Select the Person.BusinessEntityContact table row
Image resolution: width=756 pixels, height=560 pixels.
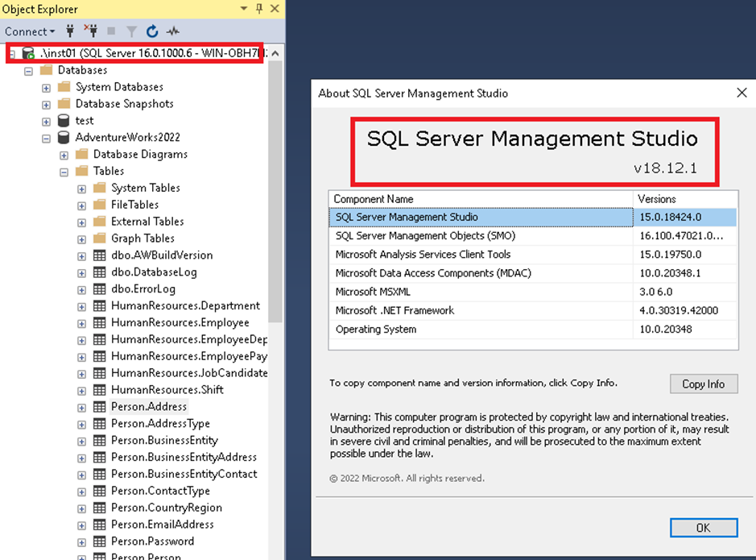[184, 474]
